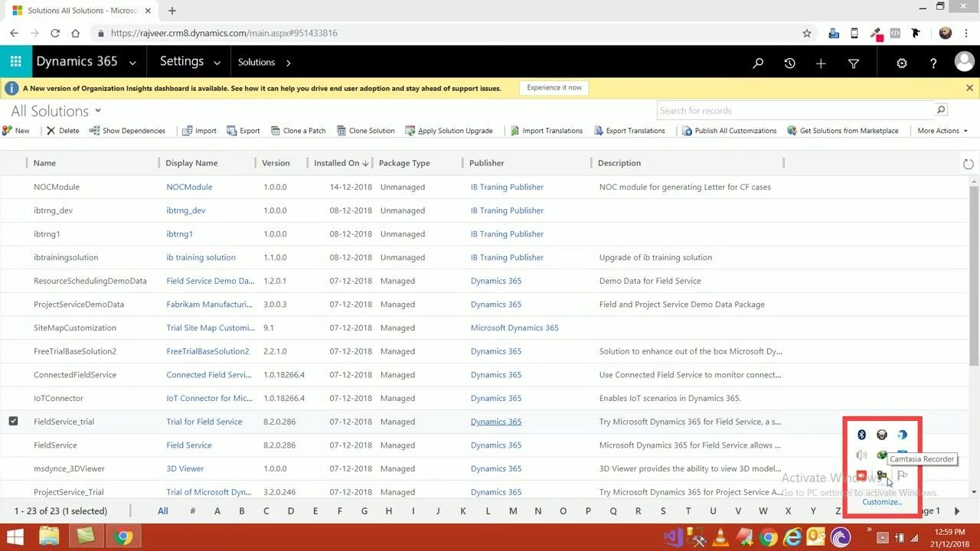The width and height of the screenshot is (980, 551).
Task: Click the Chrome address bar URL
Action: tap(224, 33)
